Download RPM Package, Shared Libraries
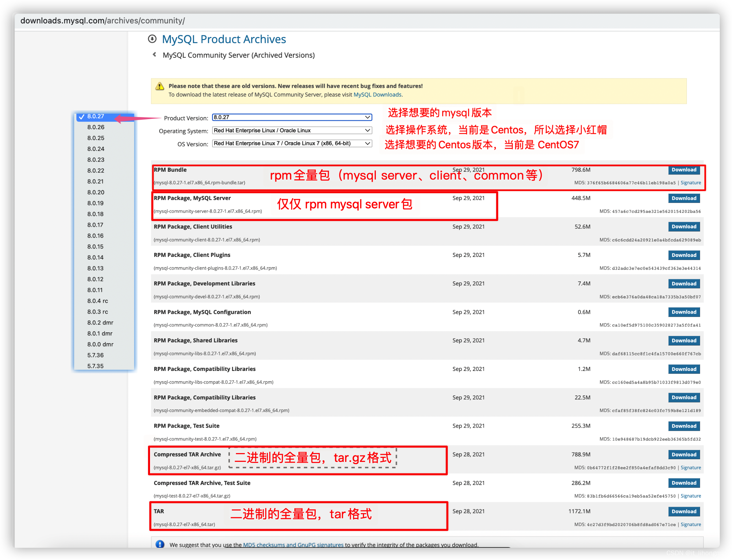Image resolution: width=732 pixels, height=560 pixels. (x=684, y=341)
